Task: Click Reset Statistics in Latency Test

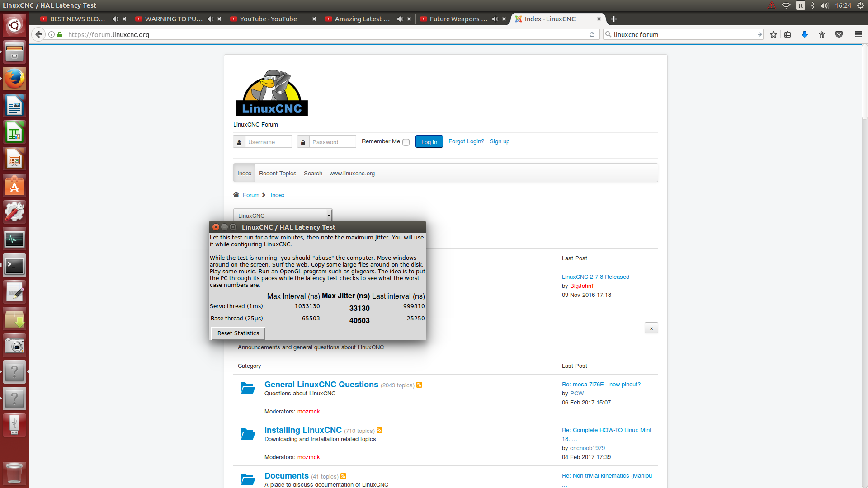Action: [238, 333]
